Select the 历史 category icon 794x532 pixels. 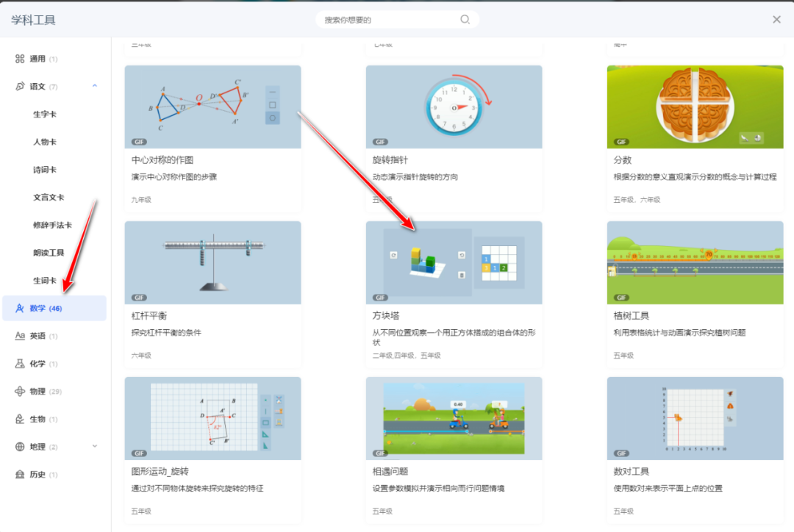coord(19,474)
